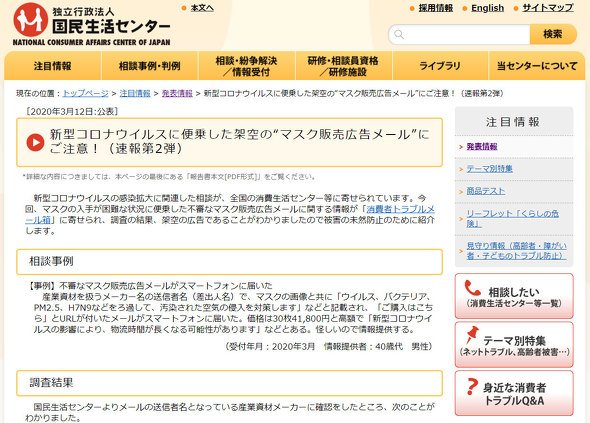590x423 pixels.
Task: Click the red play icon beside the headline
Action: click(x=35, y=142)
